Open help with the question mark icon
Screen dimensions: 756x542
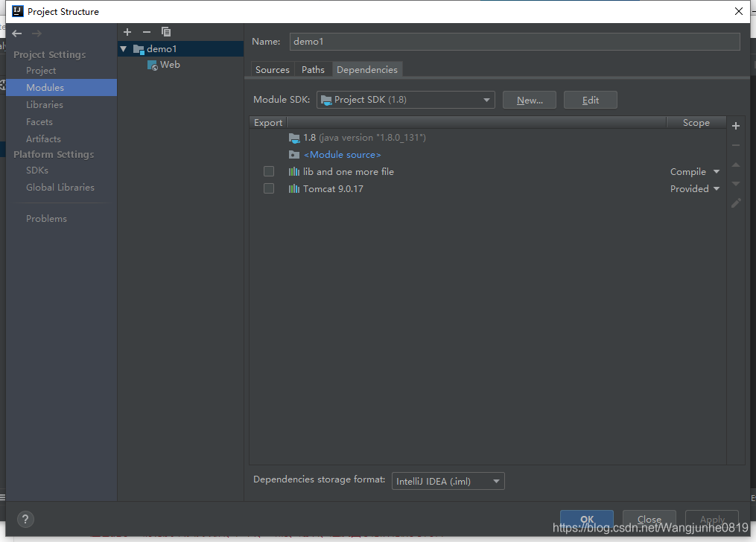(x=25, y=520)
